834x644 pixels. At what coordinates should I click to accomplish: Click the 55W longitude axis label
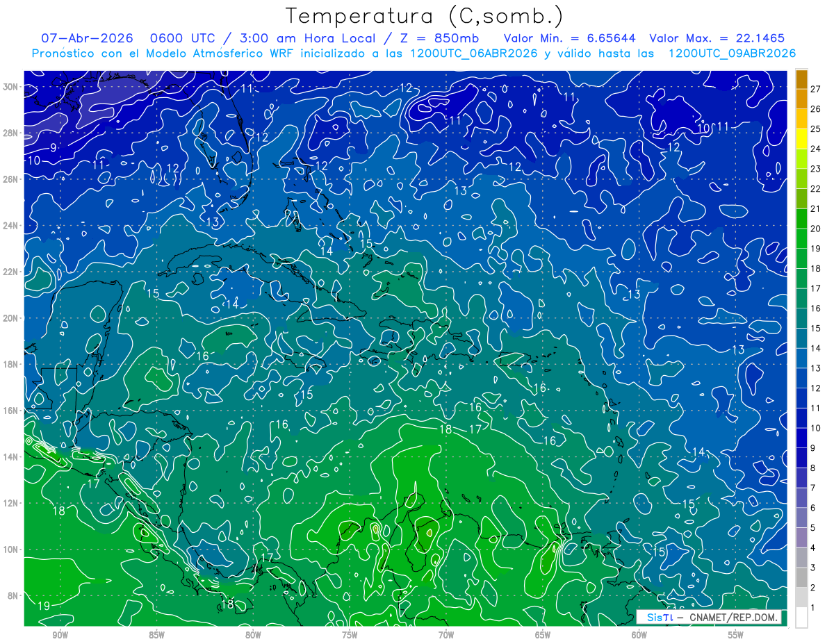(x=736, y=634)
